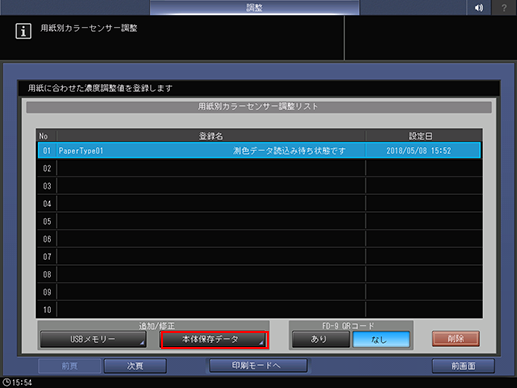517x388 pixels.
Task: Select the 調整 tab at the top
Action: click(254, 7)
